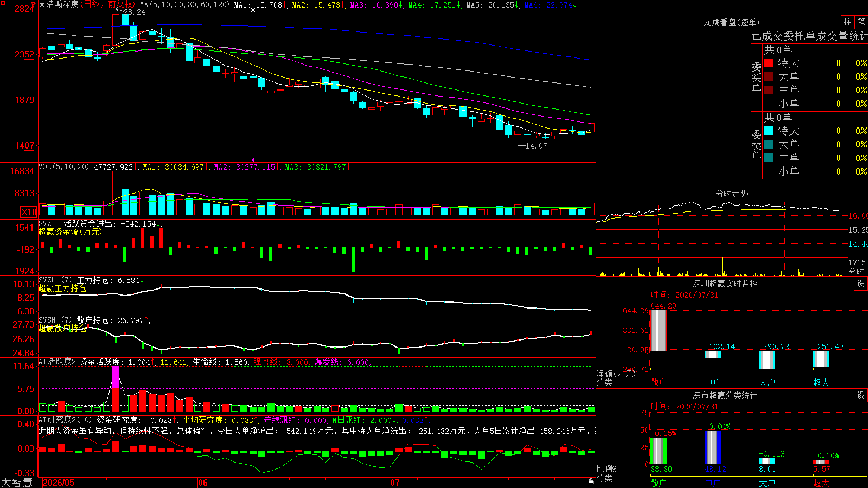Click the 分时 label beside the intraday chart
Screen dimensions: 868x488
click(x=857, y=271)
